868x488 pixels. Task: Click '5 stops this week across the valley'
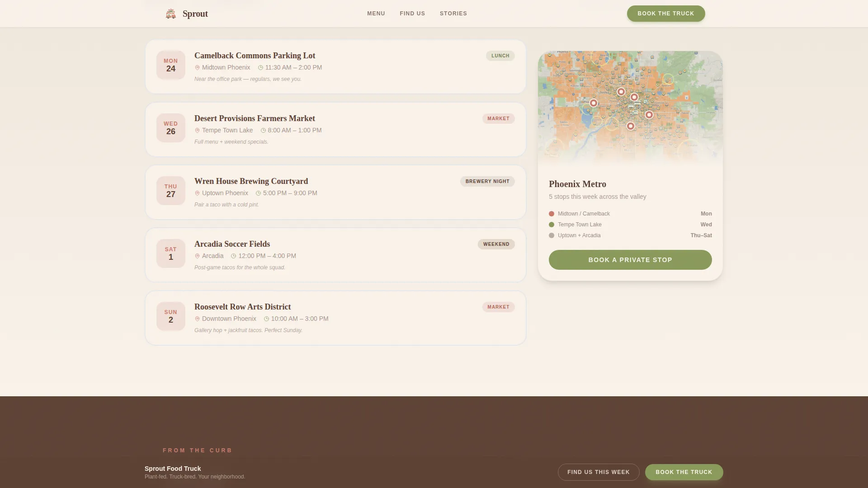pos(598,197)
